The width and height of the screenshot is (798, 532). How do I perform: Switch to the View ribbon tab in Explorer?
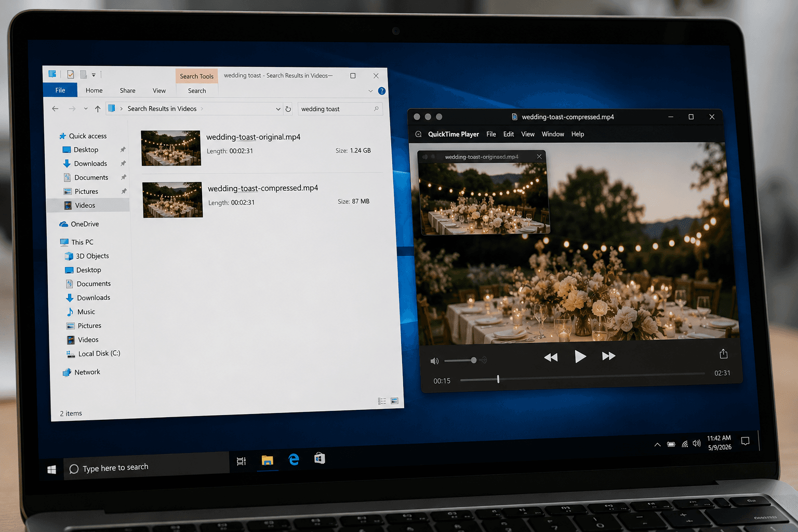159,90
